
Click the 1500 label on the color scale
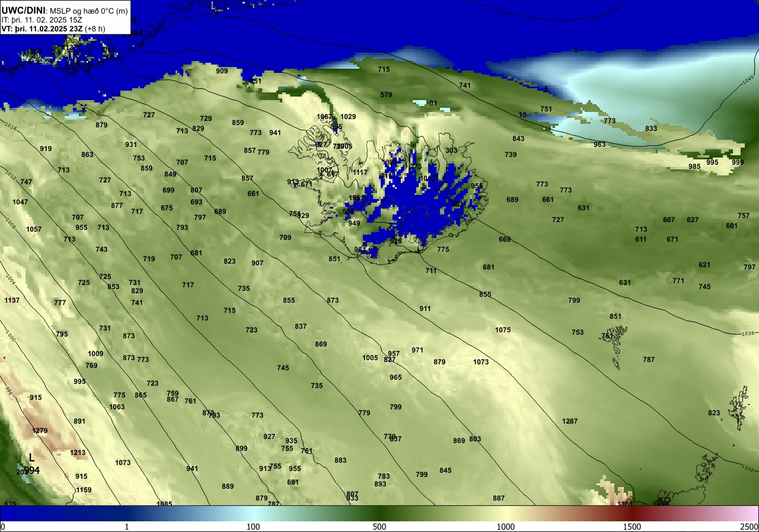(x=632, y=527)
